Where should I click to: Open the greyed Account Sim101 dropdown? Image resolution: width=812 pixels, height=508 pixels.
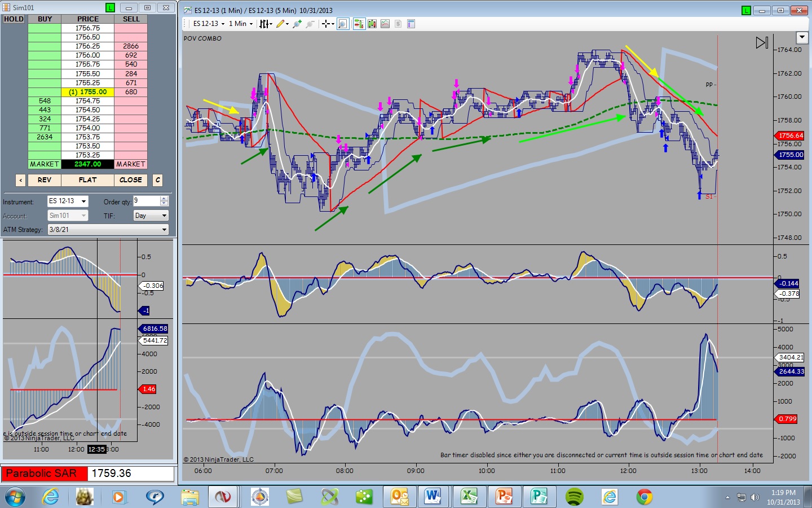(x=68, y=216)
